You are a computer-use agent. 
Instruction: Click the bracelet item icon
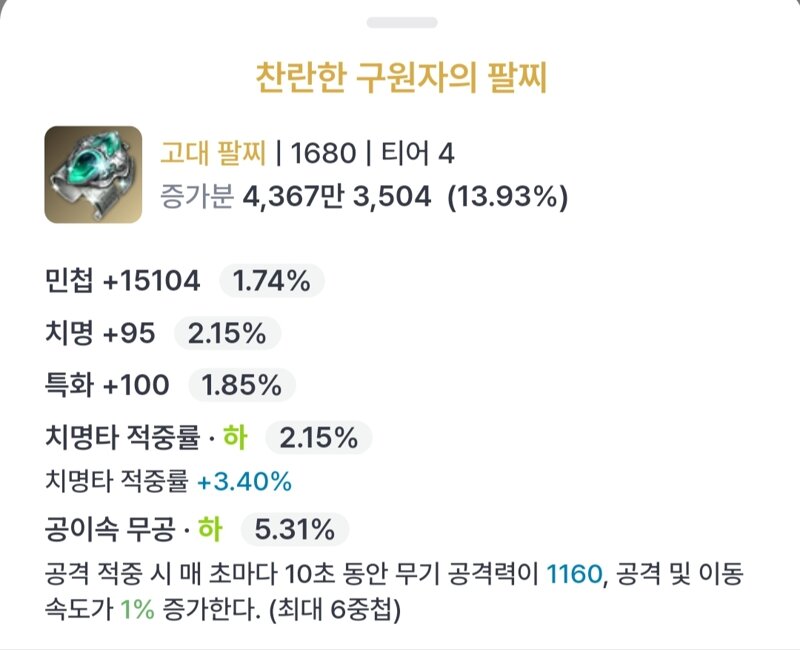tap(93, 174)
